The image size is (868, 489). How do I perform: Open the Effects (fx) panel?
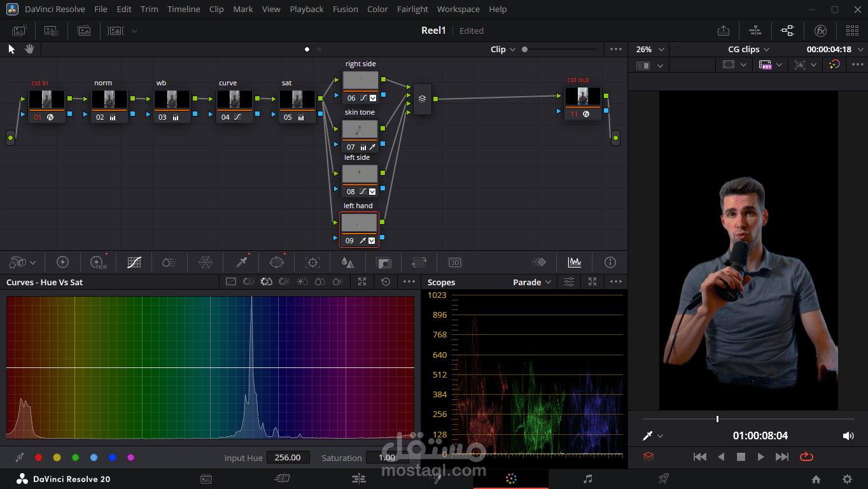[x=820, y=31]
